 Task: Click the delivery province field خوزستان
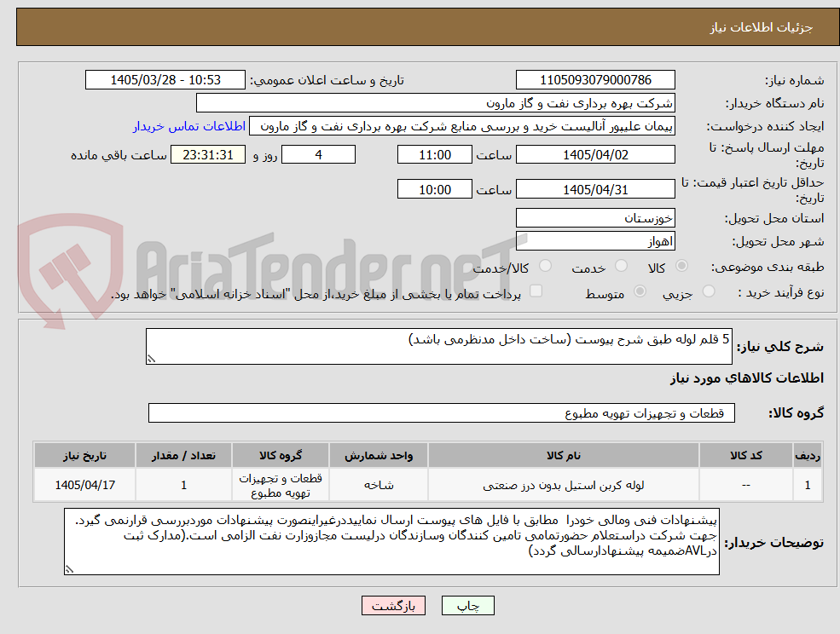point(595,218)
